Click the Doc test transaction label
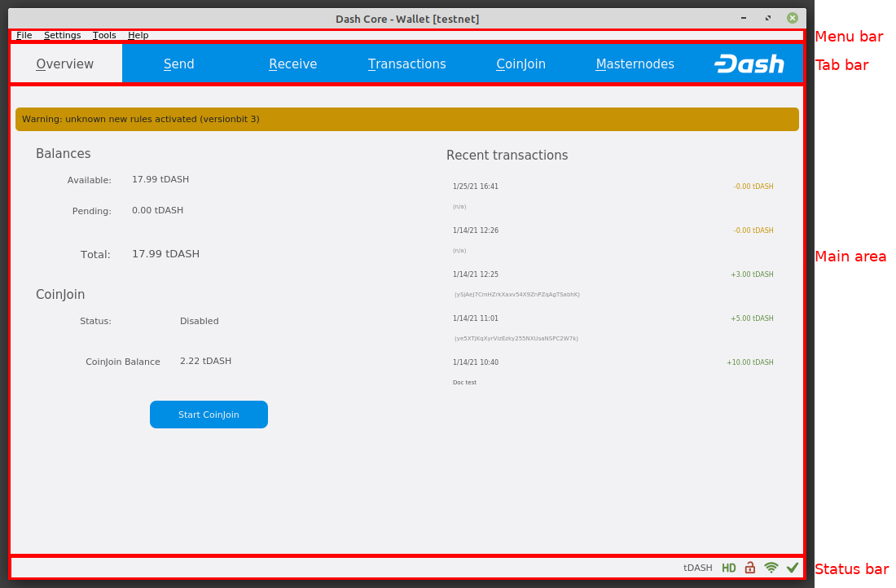 pyautogui.click(x=464, y=382)
